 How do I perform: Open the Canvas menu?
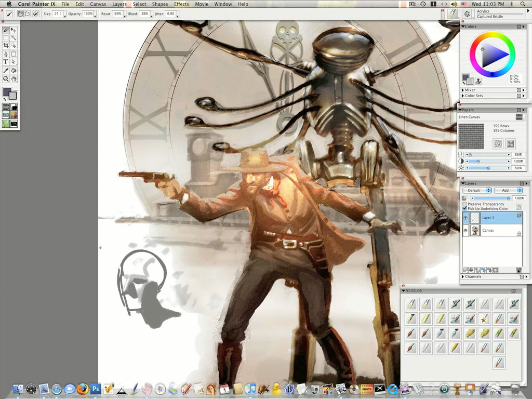[98, 4]
